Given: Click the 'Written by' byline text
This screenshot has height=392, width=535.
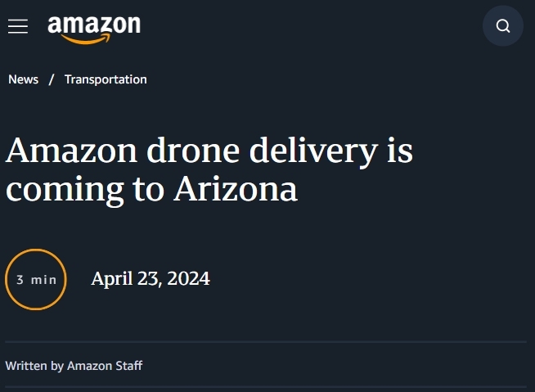Looking at the screenshot, I should tap(34, 366).
